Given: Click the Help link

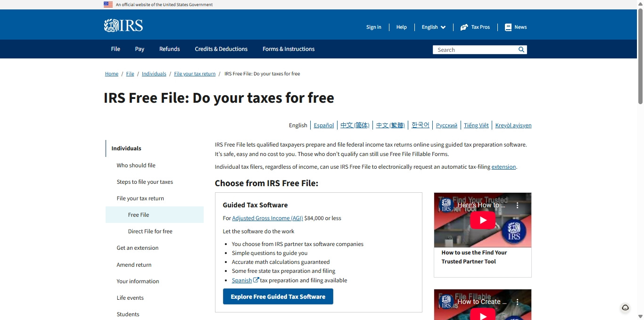Looking at the screenshot, I should (x=402, y=27).
